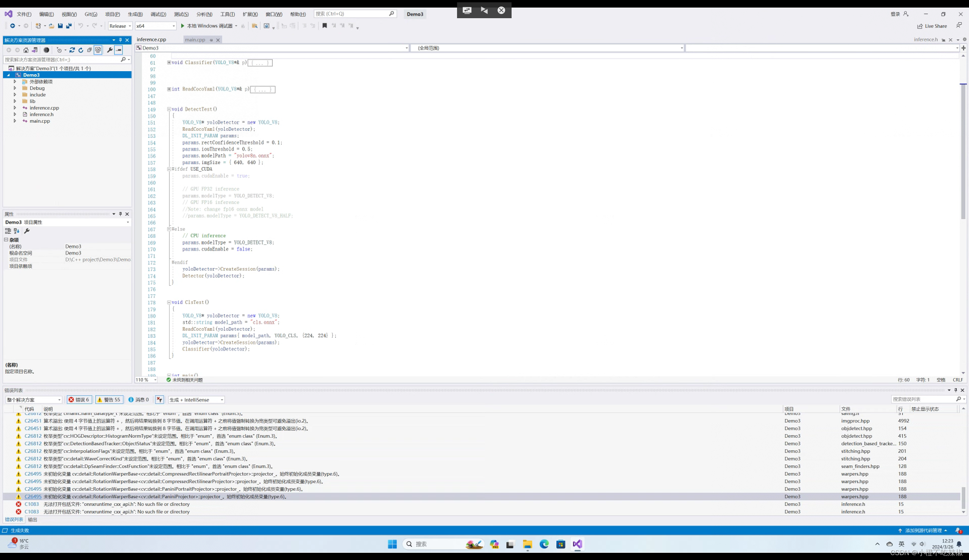Select inference.h in Solution Explorer
Image resolution: width=969 pixels, height=560 pixels.
[42, 114]
